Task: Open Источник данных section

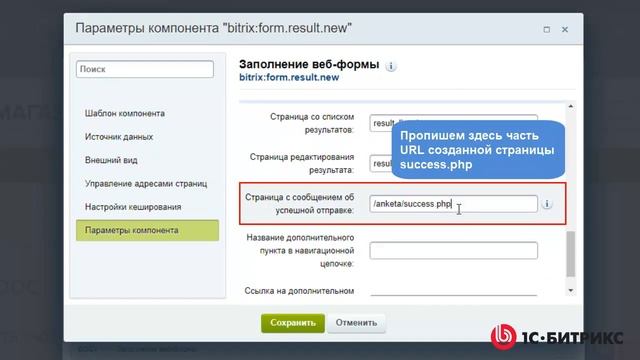Action: point(119,137)
